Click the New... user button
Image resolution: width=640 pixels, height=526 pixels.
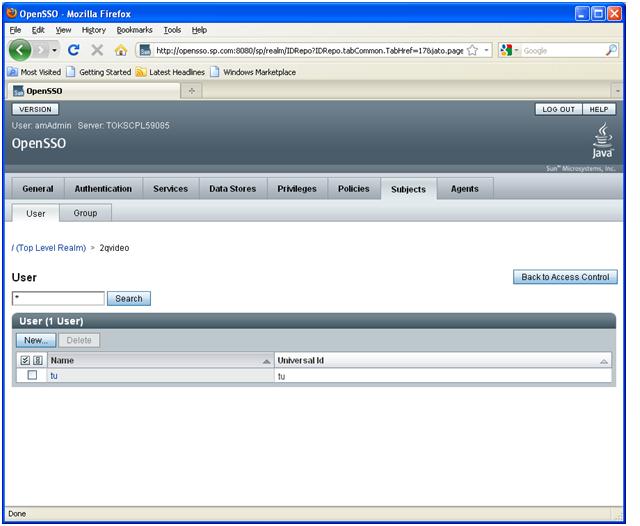tap(37, 341)
